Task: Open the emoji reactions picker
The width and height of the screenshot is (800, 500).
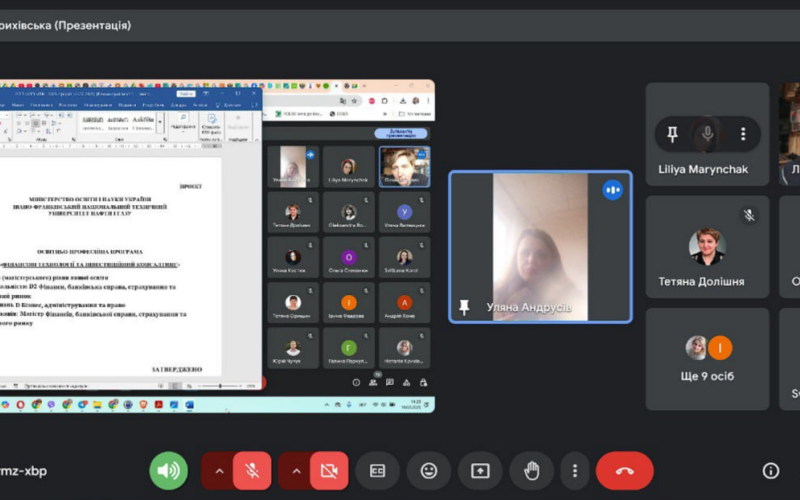Action: [x=429, y=470]
